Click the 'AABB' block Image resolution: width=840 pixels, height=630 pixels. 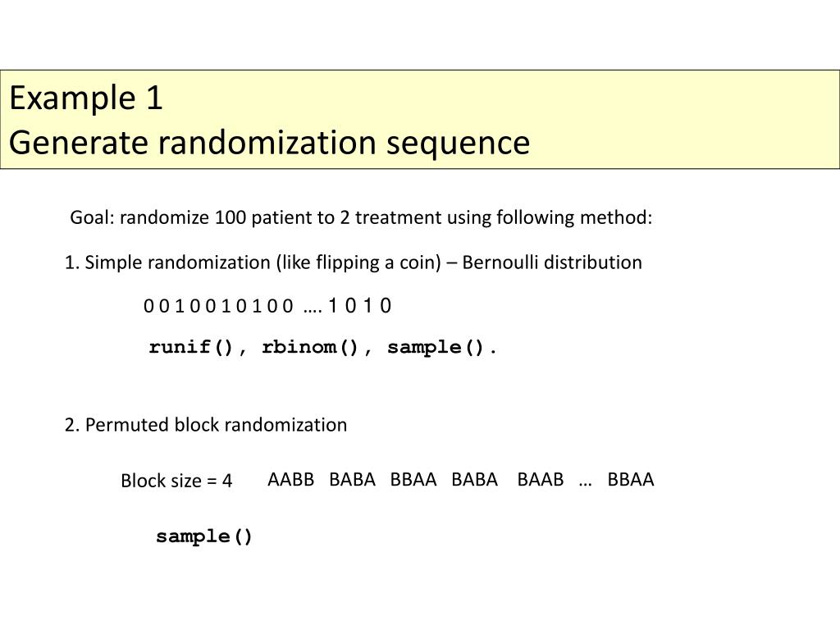coord(291,479)
